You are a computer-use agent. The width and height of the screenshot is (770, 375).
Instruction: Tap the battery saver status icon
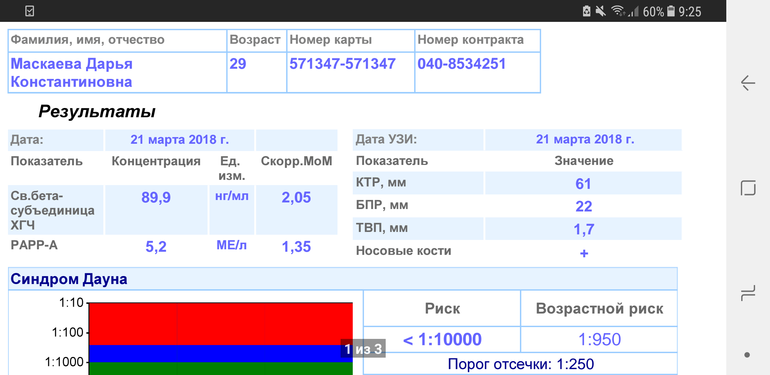click(x=586, y=11)
